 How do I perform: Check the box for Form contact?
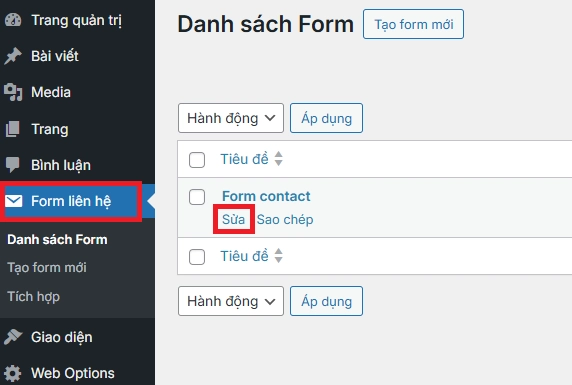(197, 197)
